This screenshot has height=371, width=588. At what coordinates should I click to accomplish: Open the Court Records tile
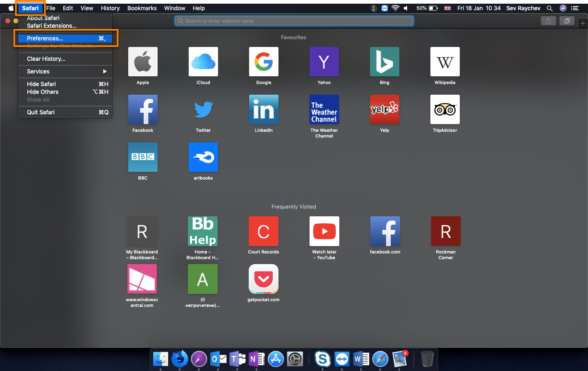point(263,231)
